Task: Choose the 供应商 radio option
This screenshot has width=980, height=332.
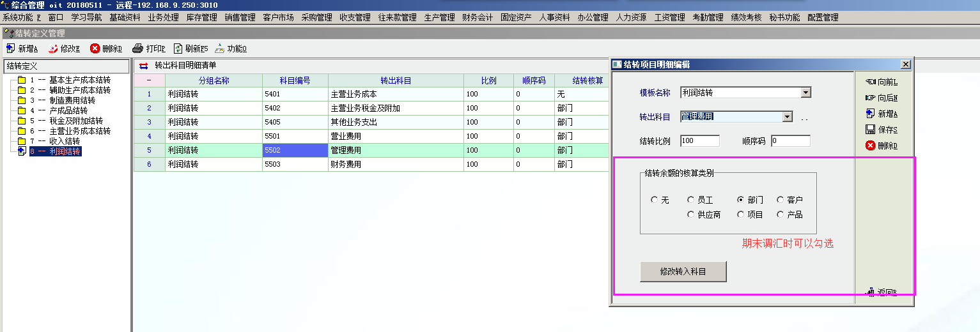Action: coord(691,215)
